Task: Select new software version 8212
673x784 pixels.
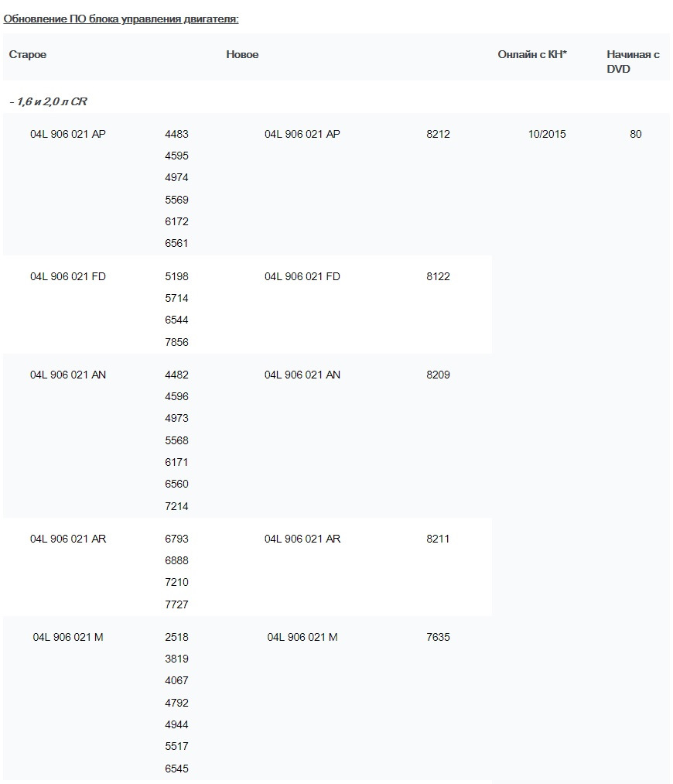Action: (438, 134)
